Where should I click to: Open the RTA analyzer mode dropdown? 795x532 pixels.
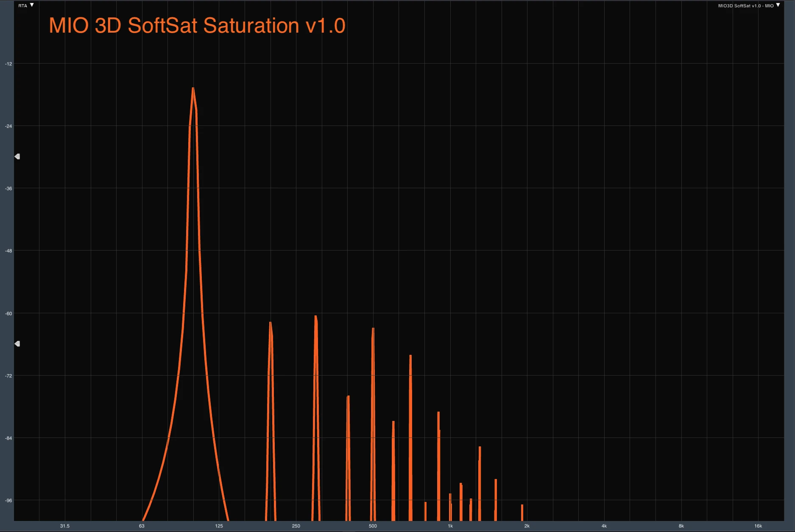coord(26,6)
